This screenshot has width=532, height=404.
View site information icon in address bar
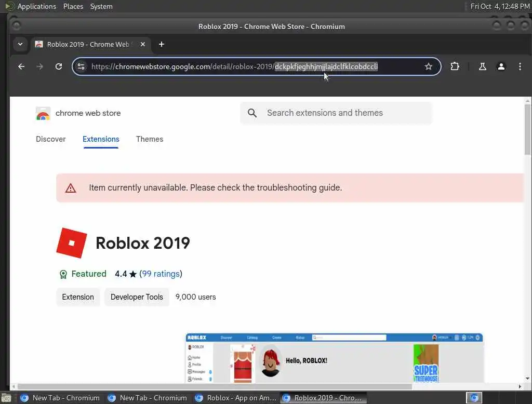pyautogui.click(x=81, y=66)
